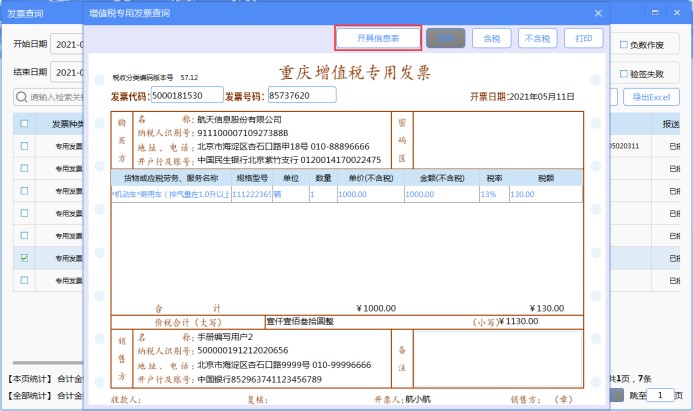This screenshot has width=693, height=411.
Task: Click the 规格型号 column header
Action: click(251, 178)
